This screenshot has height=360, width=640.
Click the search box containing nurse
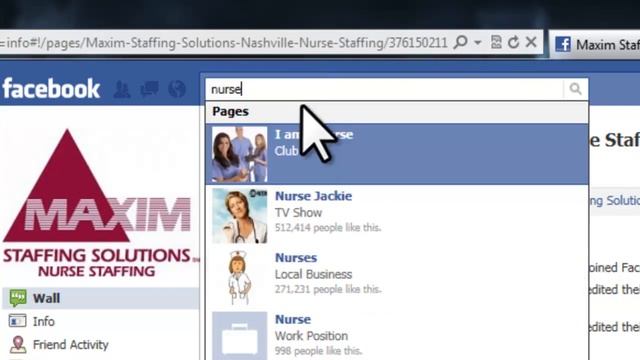pos(384,89)
